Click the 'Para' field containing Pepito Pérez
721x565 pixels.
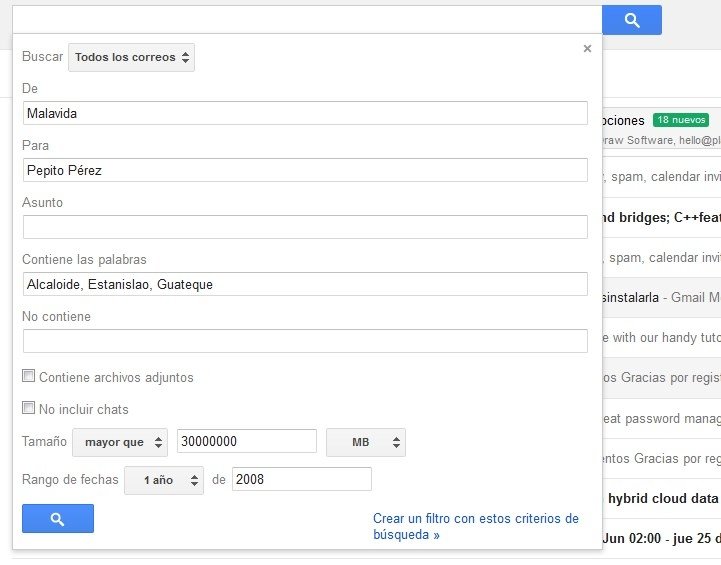click(305, 170)
